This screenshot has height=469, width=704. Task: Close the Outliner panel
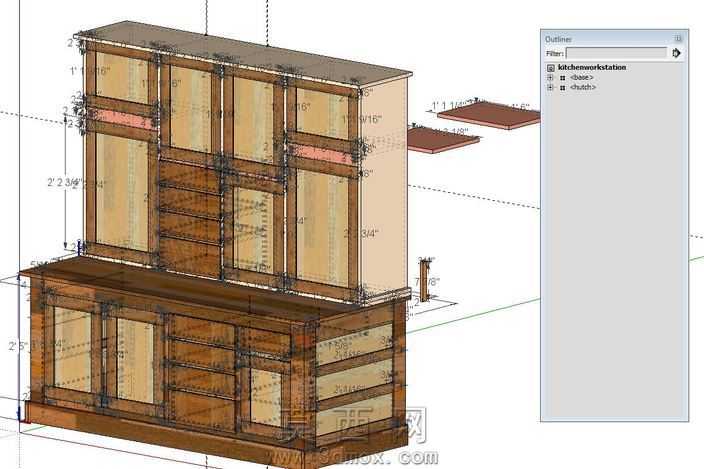(x=678, y=39)
